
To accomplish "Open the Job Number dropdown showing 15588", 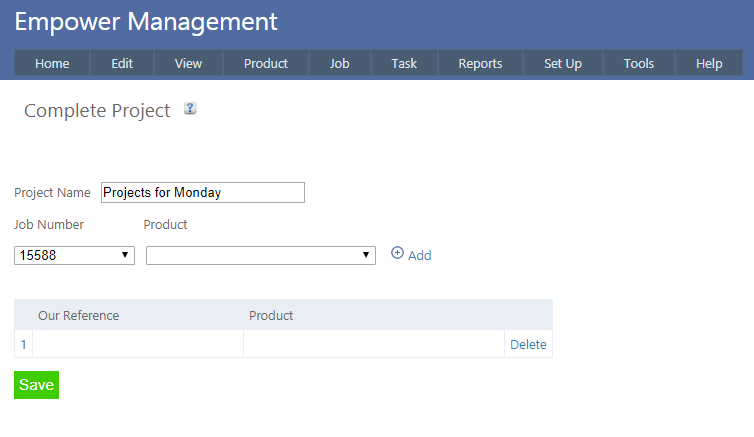I will (x=75, y=255).
